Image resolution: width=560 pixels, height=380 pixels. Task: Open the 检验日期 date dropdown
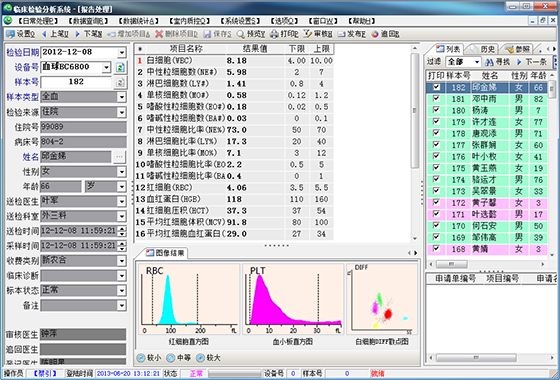pyautogui.click(x=122, y=52)
